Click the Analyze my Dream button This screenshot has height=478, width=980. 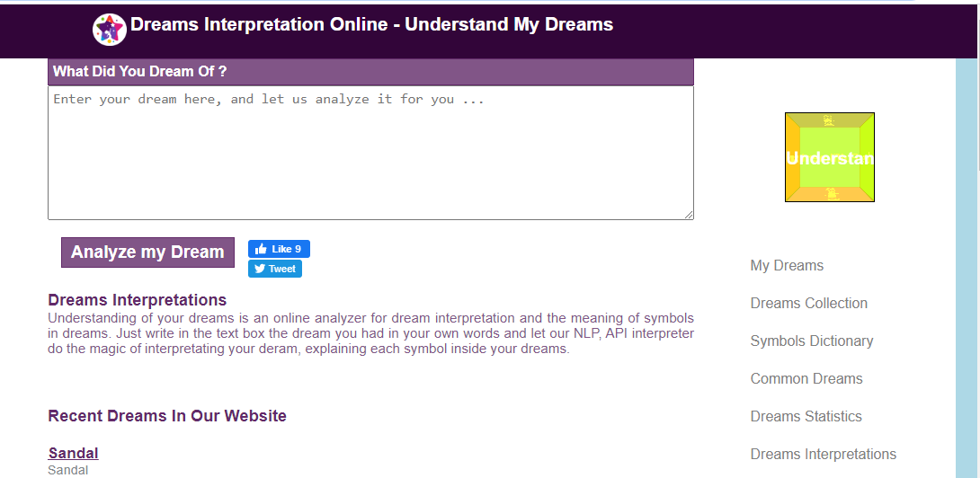point(147,252)
